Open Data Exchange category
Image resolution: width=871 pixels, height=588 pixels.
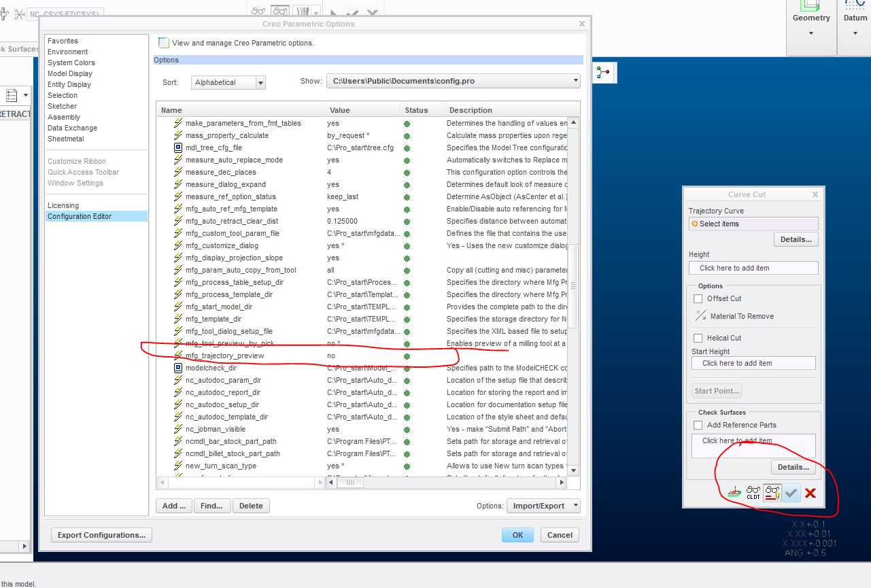pyautogui.click(x=72, y=128)
